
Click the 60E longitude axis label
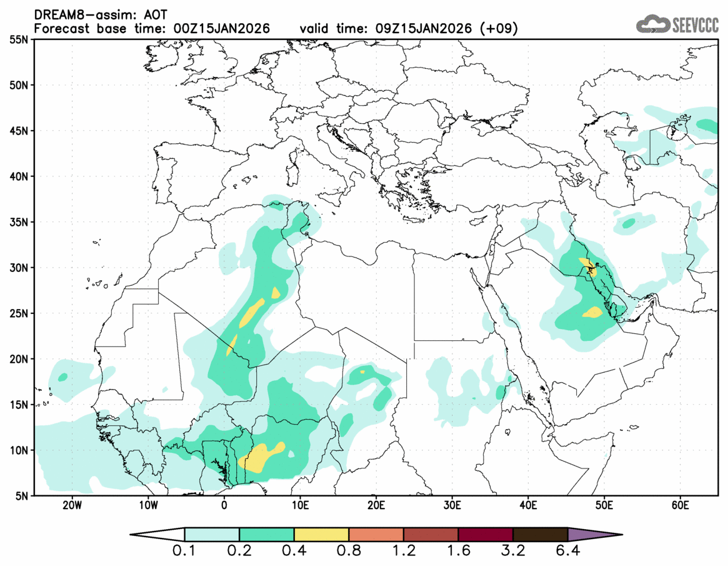(680, 505)
